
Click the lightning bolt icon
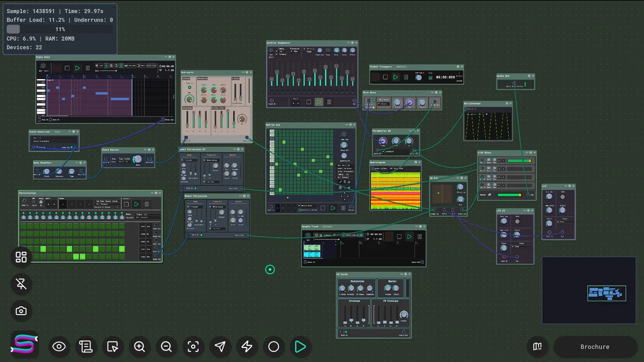(x=247, y=346)
